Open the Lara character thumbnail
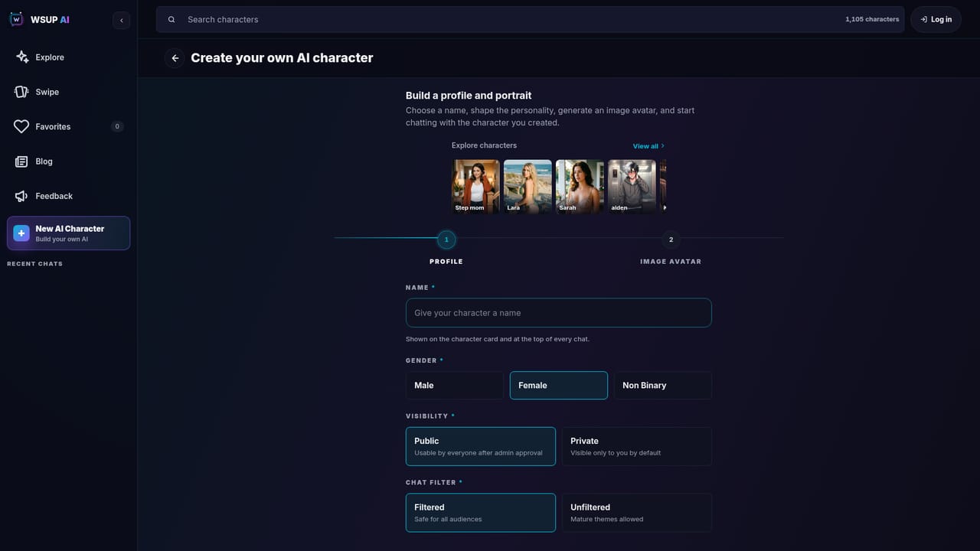Viewport: 980px width, 551px height. pyautogui.click(x=528, y=186)
